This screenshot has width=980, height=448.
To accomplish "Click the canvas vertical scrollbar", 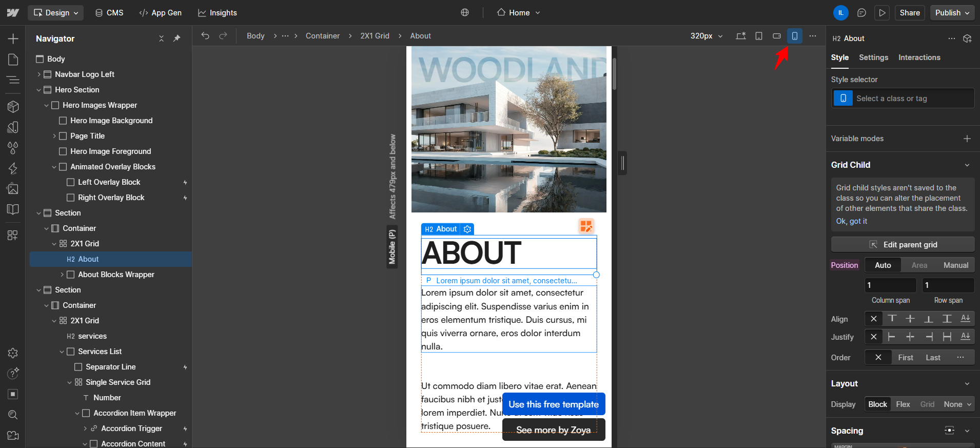I will tap(614, 74).
